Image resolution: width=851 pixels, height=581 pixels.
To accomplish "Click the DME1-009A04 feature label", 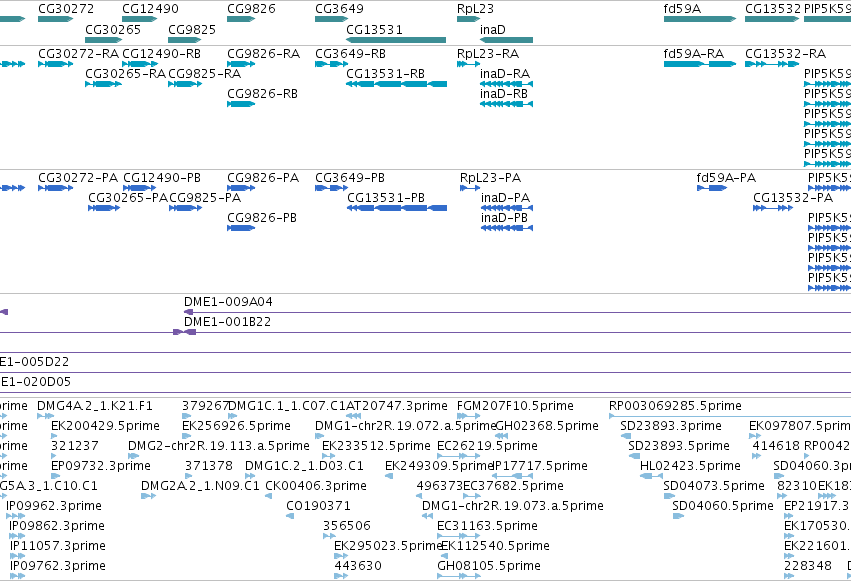I will click(x=228, y=302).
